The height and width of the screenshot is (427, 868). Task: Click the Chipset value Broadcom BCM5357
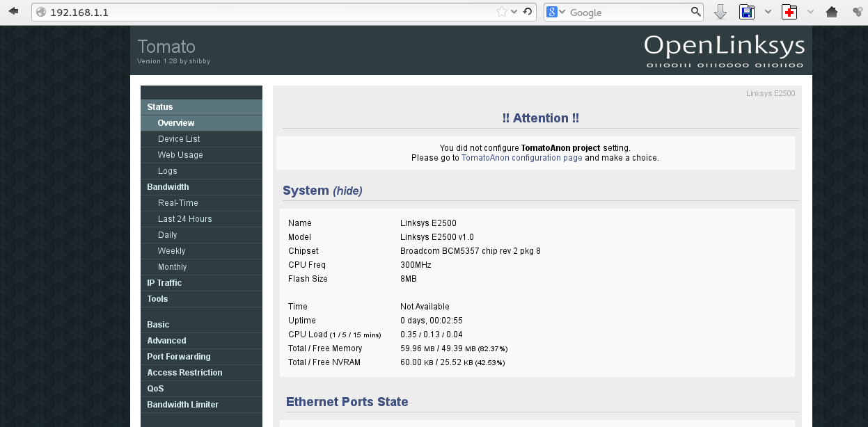pos(471,251)
